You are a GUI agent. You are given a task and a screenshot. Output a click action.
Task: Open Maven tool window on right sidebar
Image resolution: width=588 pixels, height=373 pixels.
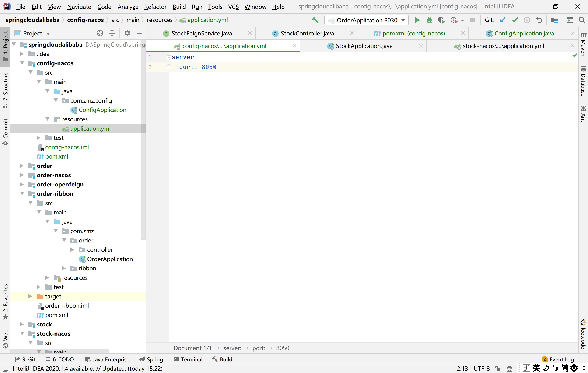pos(583,44)
